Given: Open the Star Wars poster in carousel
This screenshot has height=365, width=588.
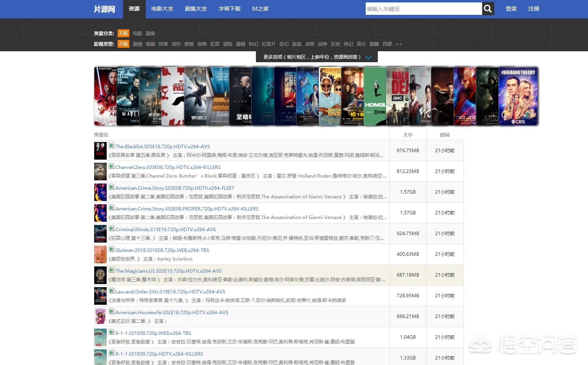Looking at the screenshot, I should tap(105, 96).
